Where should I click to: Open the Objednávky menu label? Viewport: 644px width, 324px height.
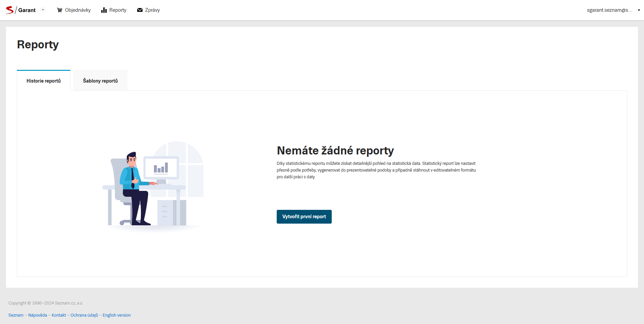coord(78,10)
